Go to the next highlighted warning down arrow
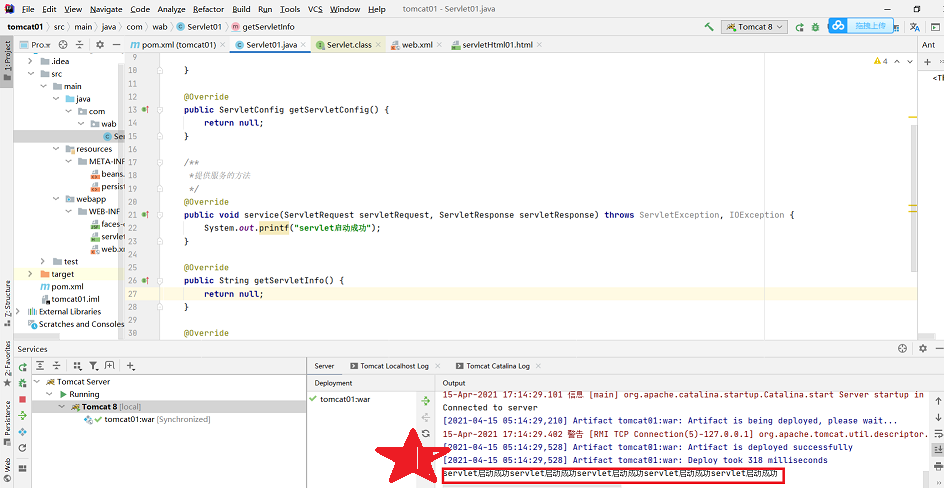This screenshot has height=488, width=944. [x=909, y=61]
